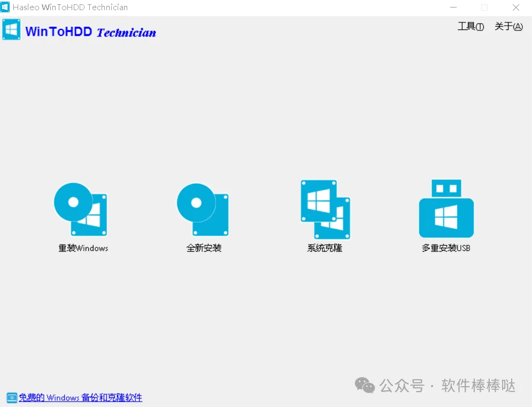
Task: Open the 重装Windows reinstall icon
Action: (81, 209)
